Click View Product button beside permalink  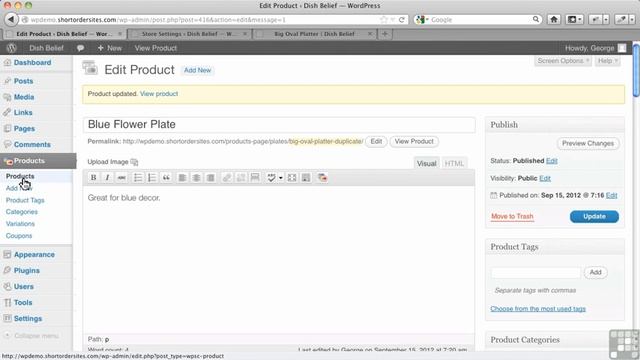(x=414, y=141)
